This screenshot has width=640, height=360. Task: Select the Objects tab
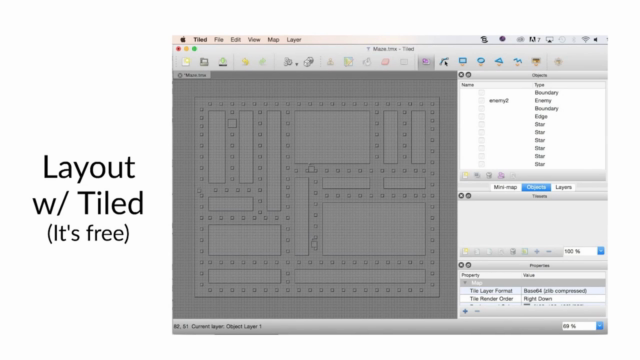536,187
